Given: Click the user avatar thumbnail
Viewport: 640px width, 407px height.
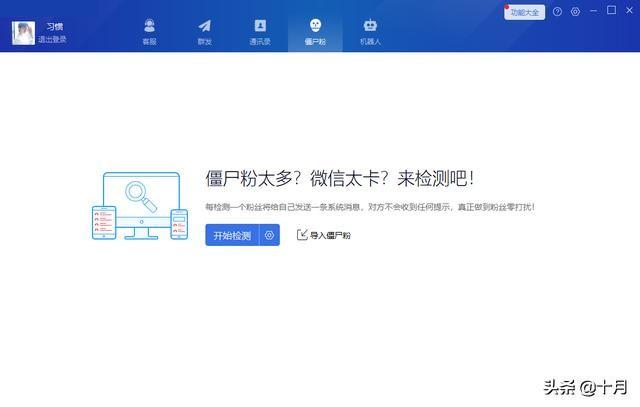Looking at the screenshot, I should pos(23,33).
